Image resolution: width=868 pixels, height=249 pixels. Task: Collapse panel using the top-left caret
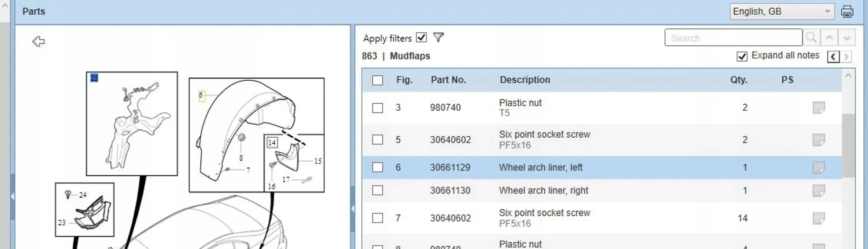click(5, 6)
